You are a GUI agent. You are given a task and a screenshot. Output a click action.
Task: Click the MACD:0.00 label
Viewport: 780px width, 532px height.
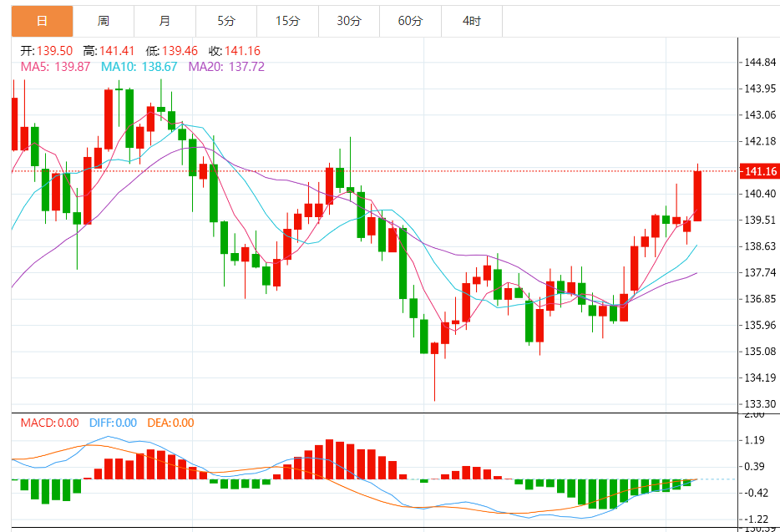(x=50, y=423)
